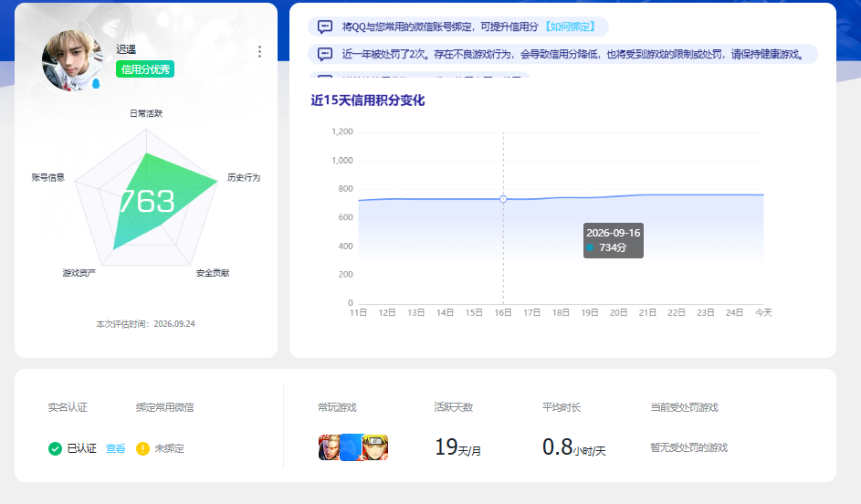Screen dimensions: 861x504
Task: Click the green check icon for 已认证
Action: 55,448
